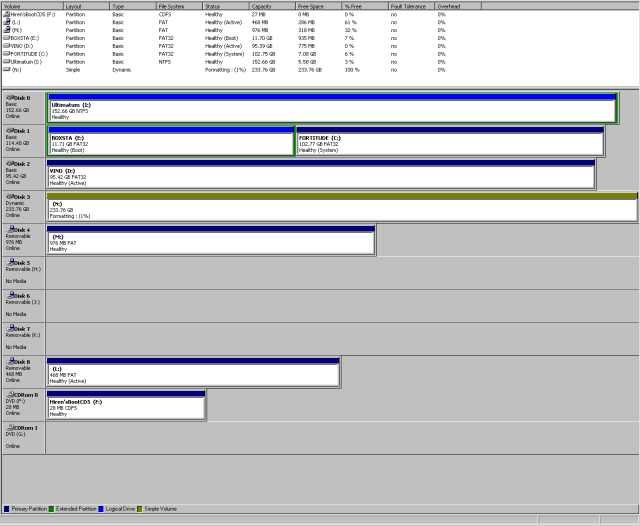Click the 'Simple' layout cell
This screenshot has height=526, width=640.
click(x=73, y=70)
